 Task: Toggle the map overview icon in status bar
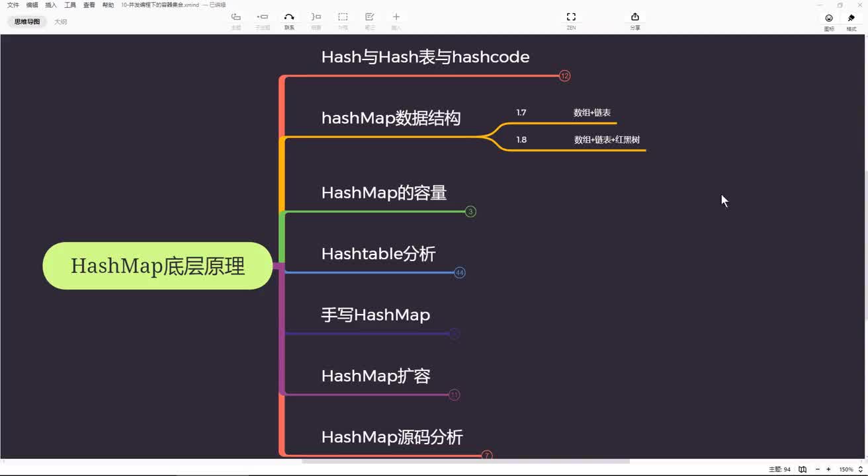(x=803, y=469)
